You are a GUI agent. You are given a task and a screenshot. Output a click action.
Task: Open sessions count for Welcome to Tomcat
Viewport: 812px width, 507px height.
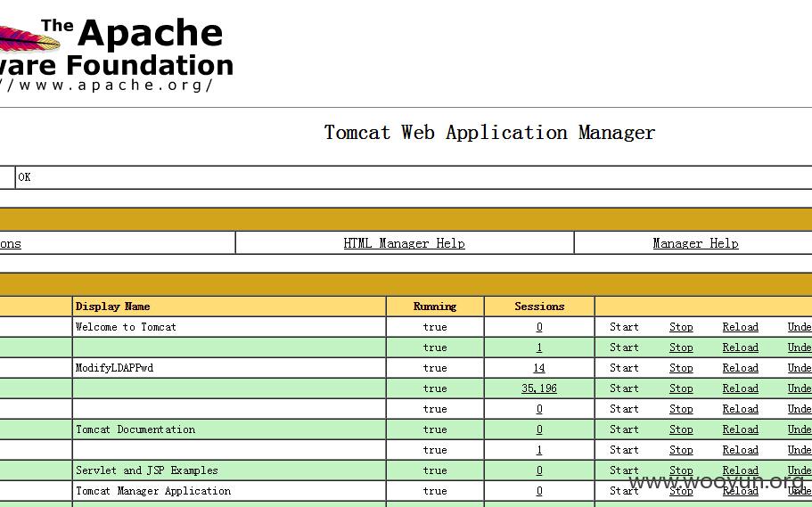click(x=539, y=327)
